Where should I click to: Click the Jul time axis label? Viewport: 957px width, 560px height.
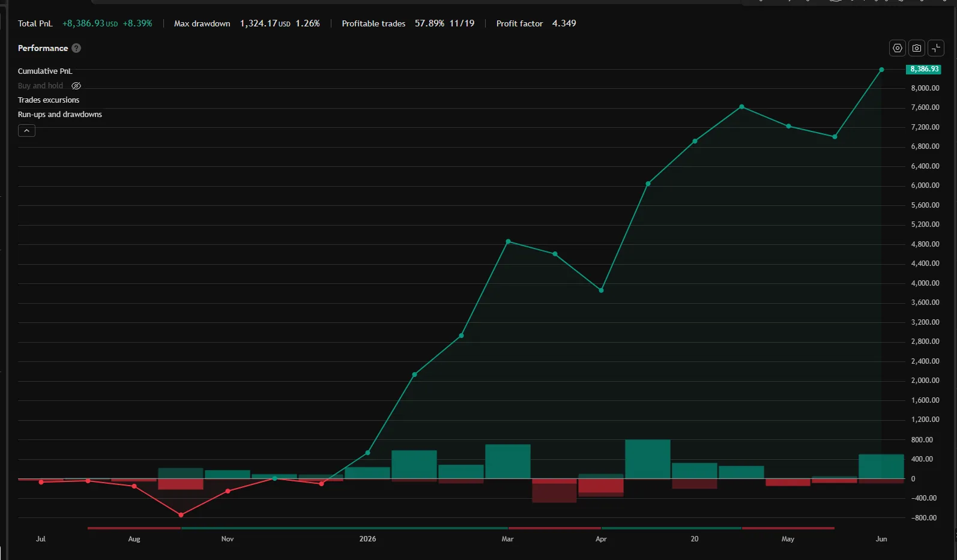pos(41,539)
